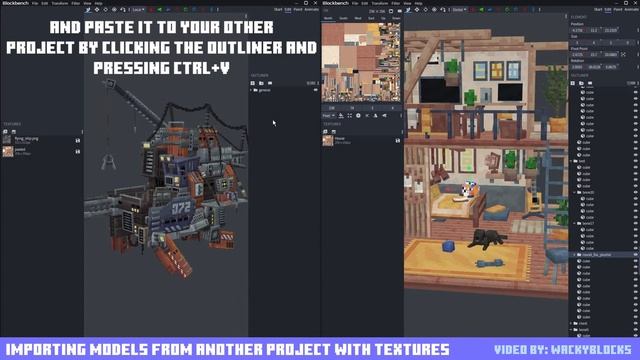Toggle visibility eye of the bone20 group
The width and height of the screenshot is (640, 360).
click(636, 192)
